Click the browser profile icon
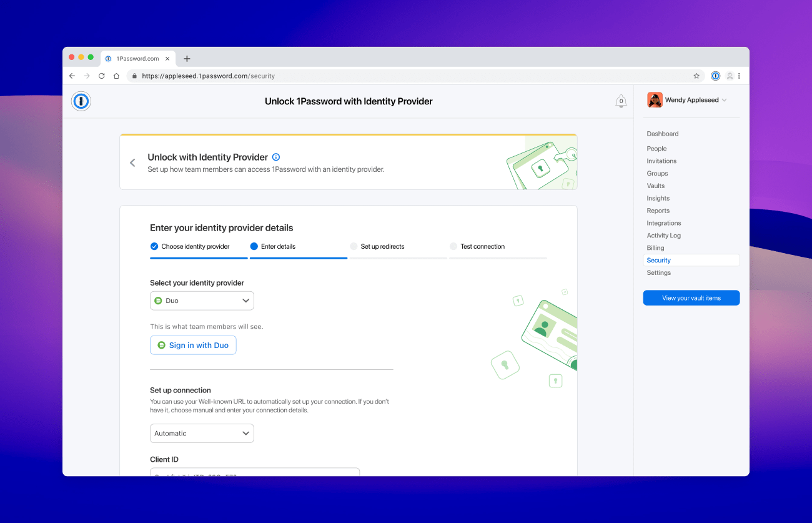Viewport: 812px width, 523px height. pyautogui.click(x=729, y=76)
